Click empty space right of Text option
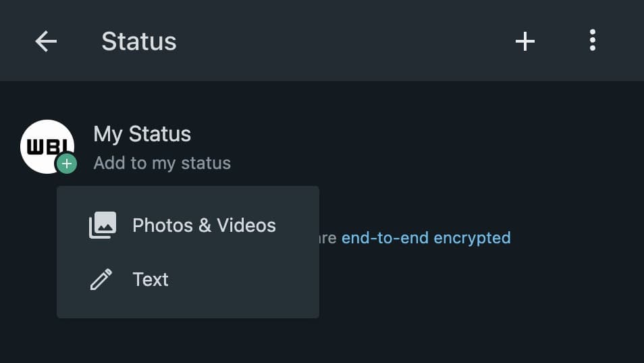This screenshot has height=363, width=644. [x=257, y=279]
